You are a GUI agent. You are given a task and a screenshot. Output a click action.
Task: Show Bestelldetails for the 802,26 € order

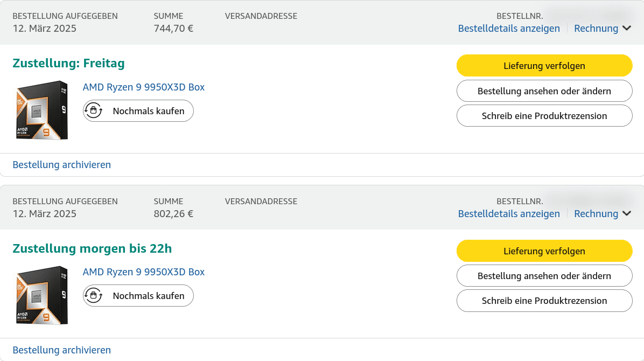[x=509, y=214]
